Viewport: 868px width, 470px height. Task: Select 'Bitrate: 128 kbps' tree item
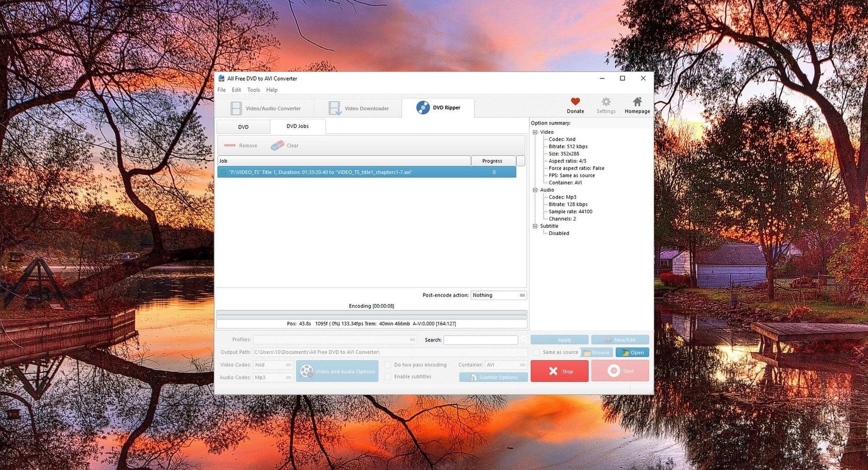(x=568, y=204)
